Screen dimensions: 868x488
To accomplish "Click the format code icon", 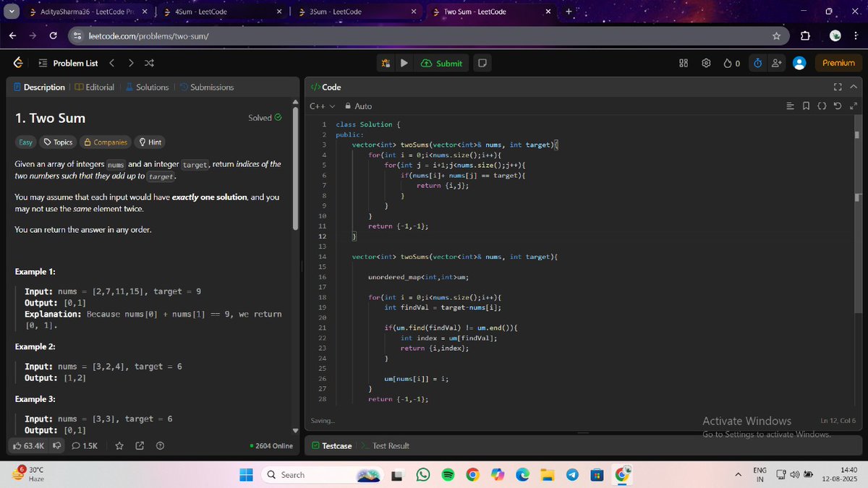I will click(x=790, y=106).
